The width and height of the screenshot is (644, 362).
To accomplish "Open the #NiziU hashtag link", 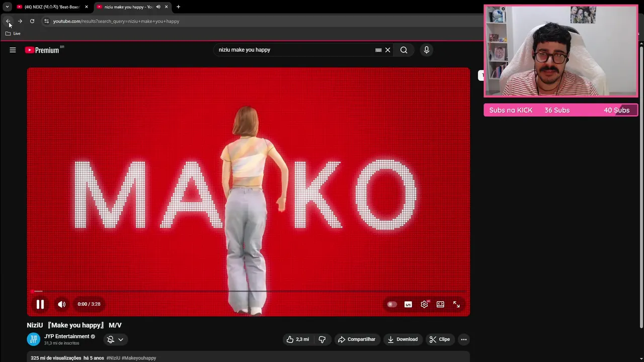I will pyautogui.click(x=113, y=358).
